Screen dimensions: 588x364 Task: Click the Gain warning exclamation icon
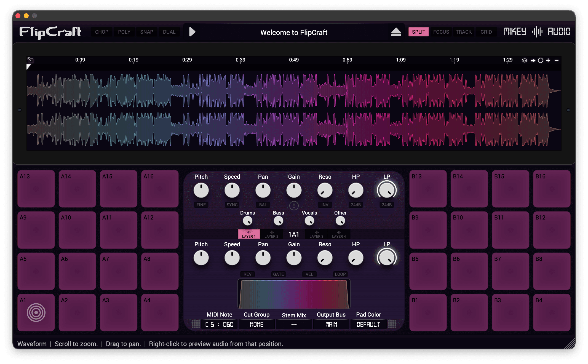[x=294, y=205]
